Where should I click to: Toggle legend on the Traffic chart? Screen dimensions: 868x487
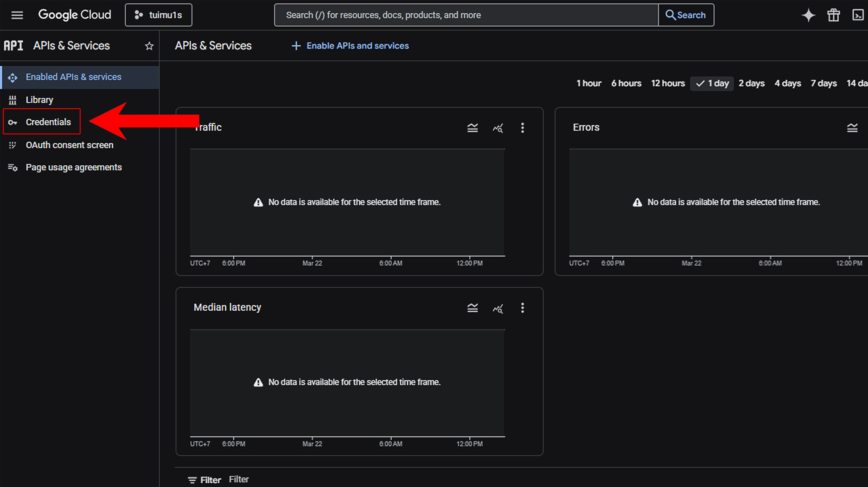point(472,128)
